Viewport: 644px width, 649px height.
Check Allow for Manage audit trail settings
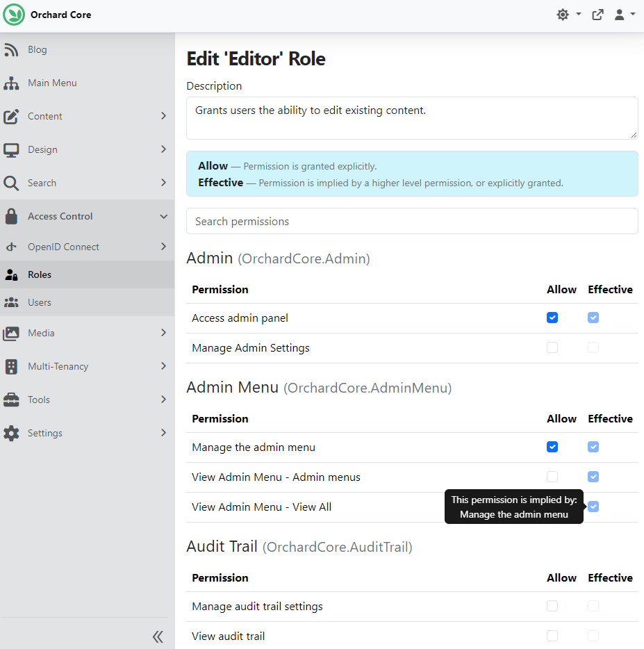[x=552, y=606]
